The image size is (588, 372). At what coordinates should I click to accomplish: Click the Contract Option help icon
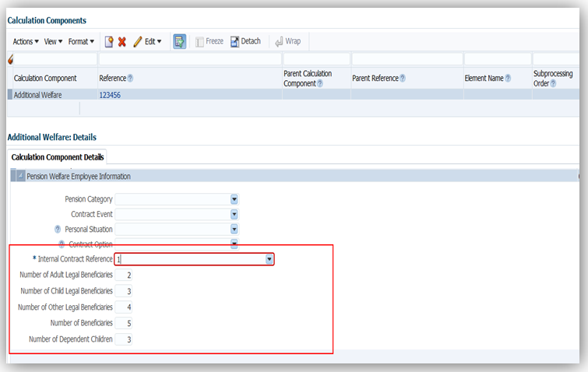click(x=62, y=244)
